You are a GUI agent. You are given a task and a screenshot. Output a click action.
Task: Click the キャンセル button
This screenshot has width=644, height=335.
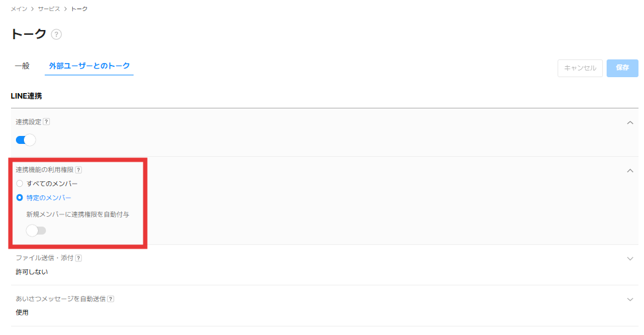580,68
